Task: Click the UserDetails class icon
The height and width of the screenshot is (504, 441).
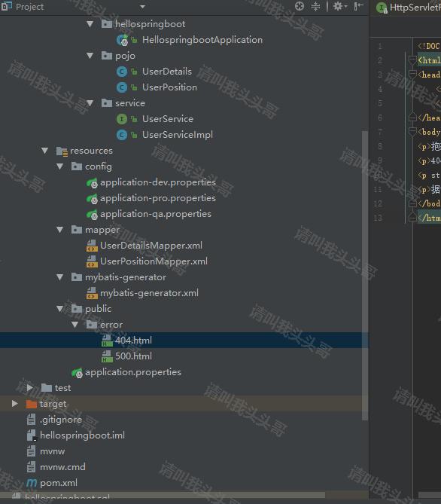Action: (122, 72)
